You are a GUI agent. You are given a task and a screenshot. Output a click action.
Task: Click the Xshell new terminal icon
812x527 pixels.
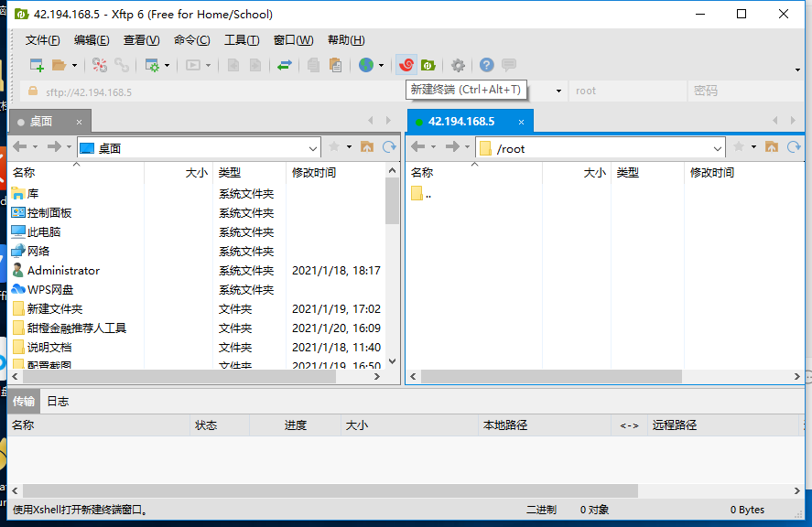coord(406,65)
